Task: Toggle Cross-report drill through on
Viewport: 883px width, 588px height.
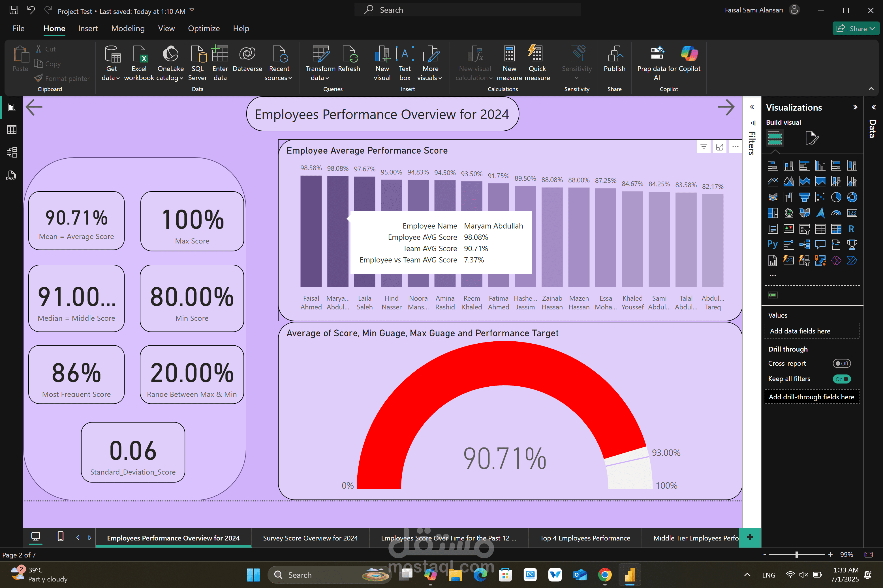Action: pos(841,363)
